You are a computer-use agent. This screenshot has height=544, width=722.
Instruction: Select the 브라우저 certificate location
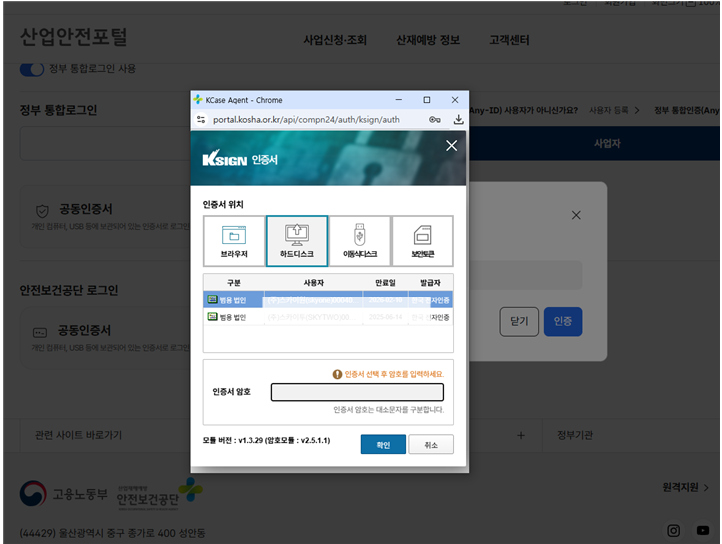click(234, 241)
